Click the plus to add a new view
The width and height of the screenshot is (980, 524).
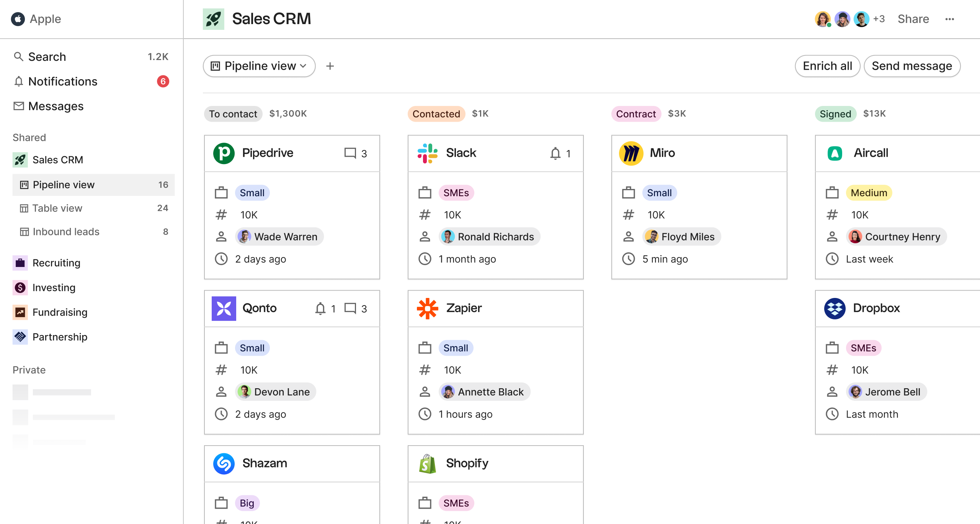pos(330,66)
